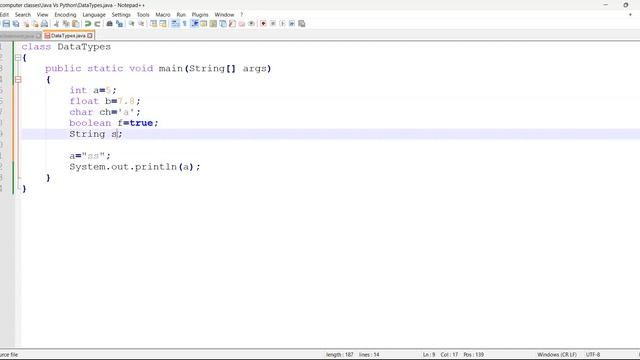The width and height of the screenshot is (640, 360).
Task: Open the ? help menu
Action: (x=241, y=15)
